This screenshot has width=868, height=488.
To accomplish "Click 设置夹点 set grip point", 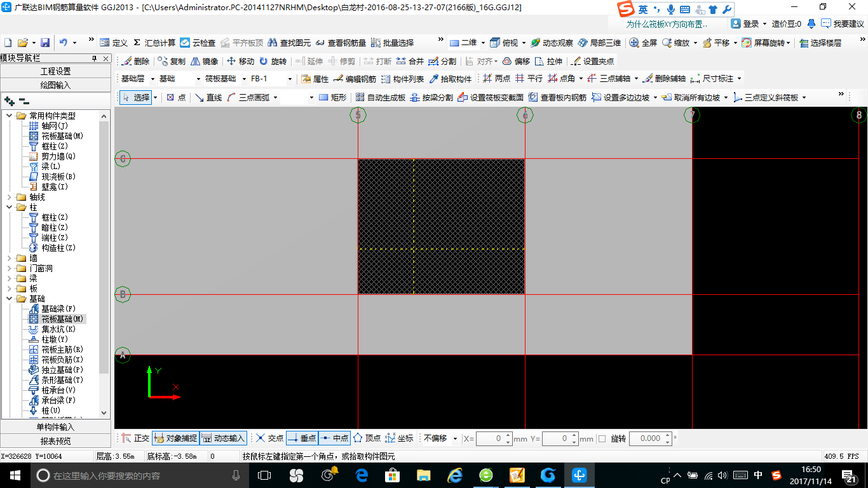I will coord(593,62).
